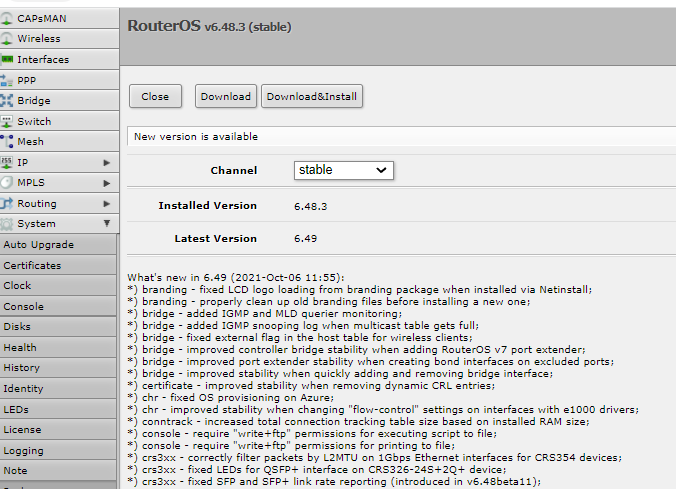Open Disks under System
Image resolution: width=676 pixels, height=489 pixels.
point(58,326)
